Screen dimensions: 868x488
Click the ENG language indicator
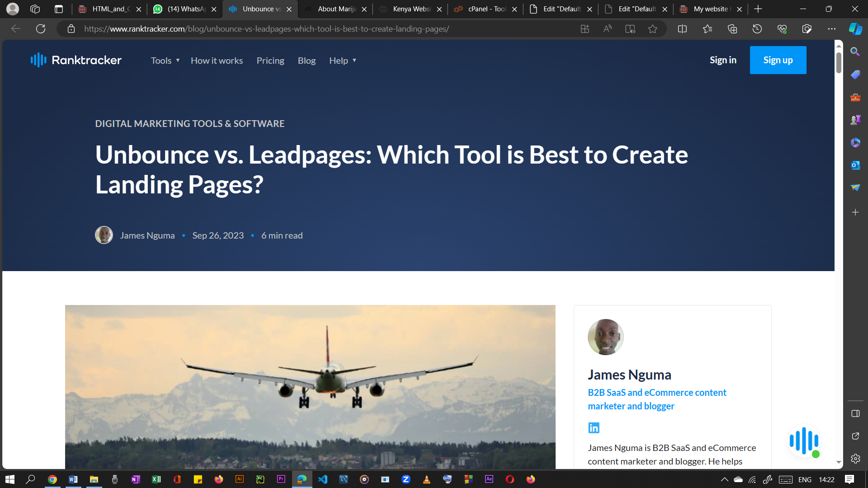[805, 479]
